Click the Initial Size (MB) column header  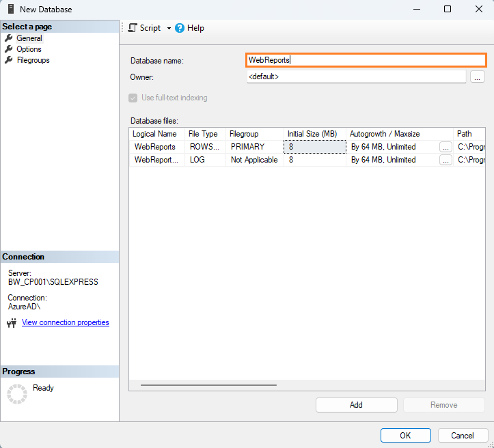tap(315, 134)
